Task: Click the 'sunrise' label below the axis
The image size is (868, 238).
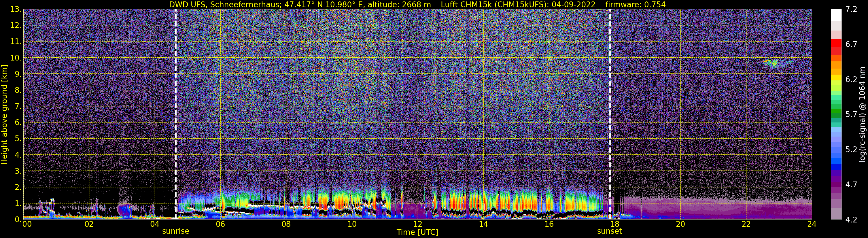Action: coord(175,231)
